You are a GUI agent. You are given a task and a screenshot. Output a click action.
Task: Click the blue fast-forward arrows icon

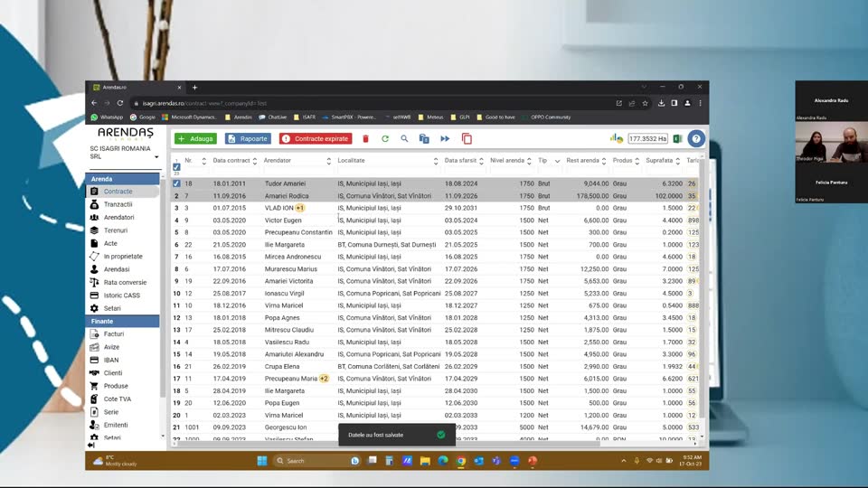(x=445, y=139)
